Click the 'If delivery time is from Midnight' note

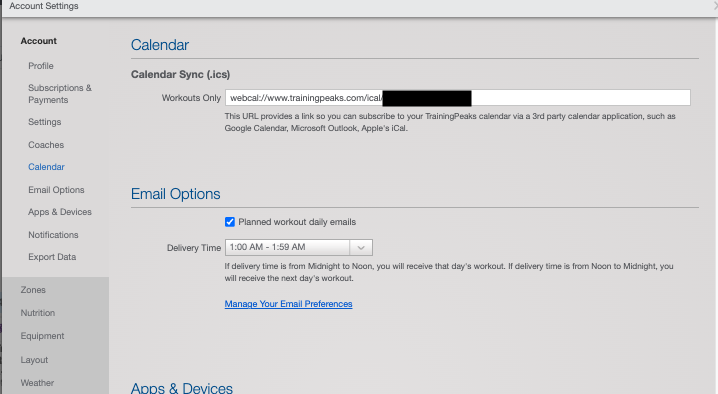click(449, 272)
